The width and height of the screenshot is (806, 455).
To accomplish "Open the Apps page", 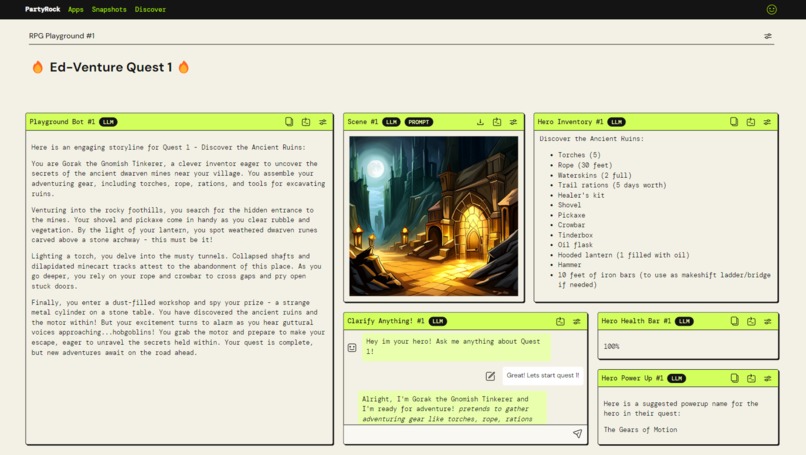I will [76, 9].
